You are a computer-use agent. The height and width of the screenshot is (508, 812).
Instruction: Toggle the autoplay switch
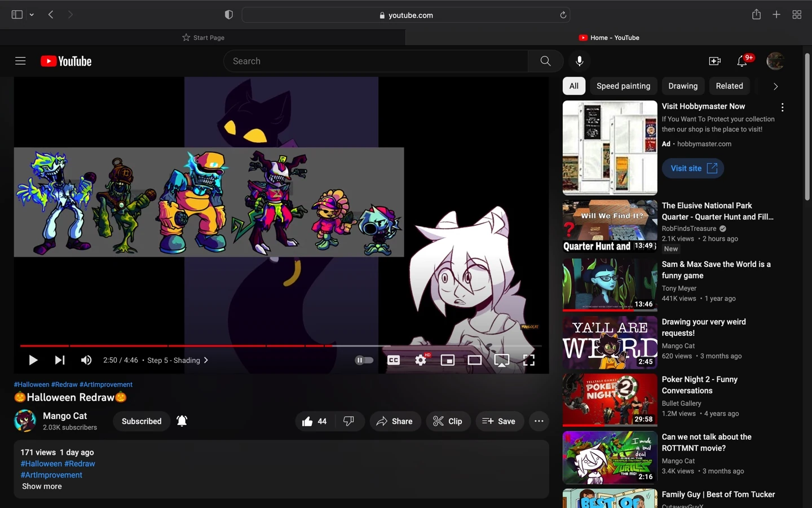[x=364, y=360]
